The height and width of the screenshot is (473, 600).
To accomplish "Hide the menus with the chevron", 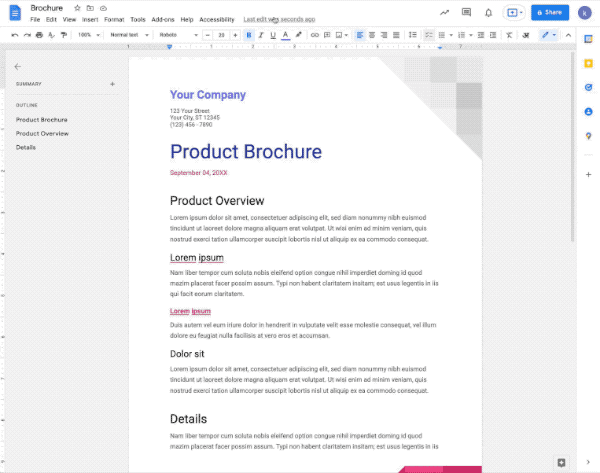I will click(569, 35).
